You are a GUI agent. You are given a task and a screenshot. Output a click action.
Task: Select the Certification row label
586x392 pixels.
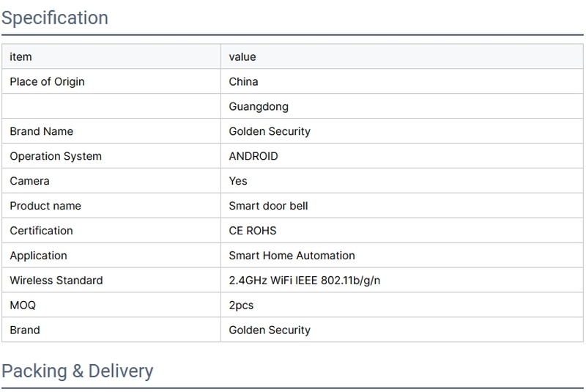[41, 231]
